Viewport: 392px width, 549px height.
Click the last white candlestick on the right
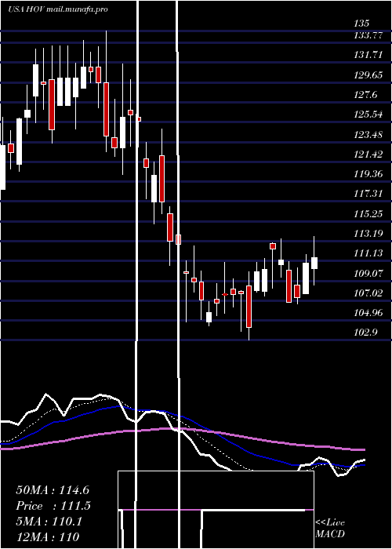point(314,263)
